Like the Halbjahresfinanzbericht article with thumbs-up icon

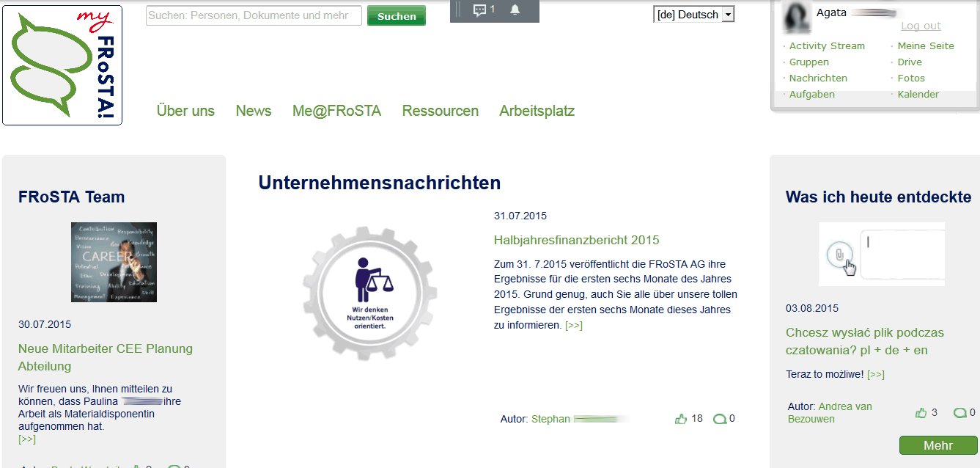coord(681,419)
